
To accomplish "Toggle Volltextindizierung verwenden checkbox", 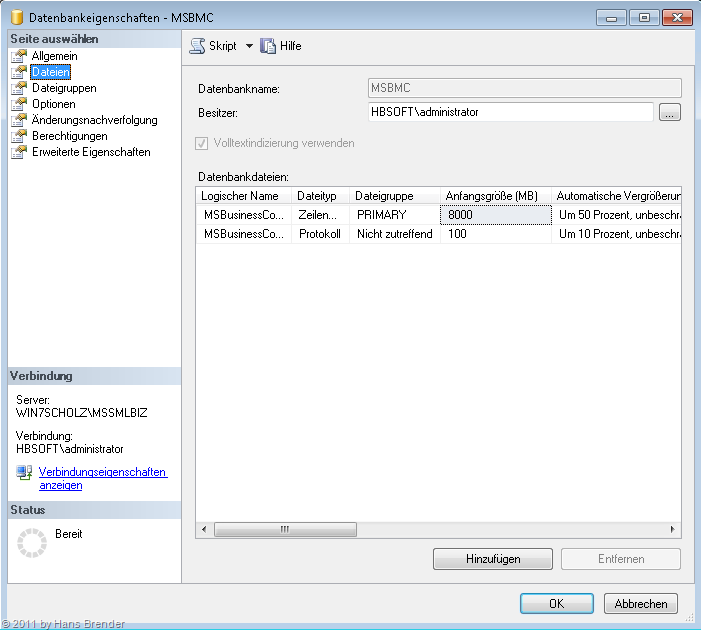I will tap(203, 143).
